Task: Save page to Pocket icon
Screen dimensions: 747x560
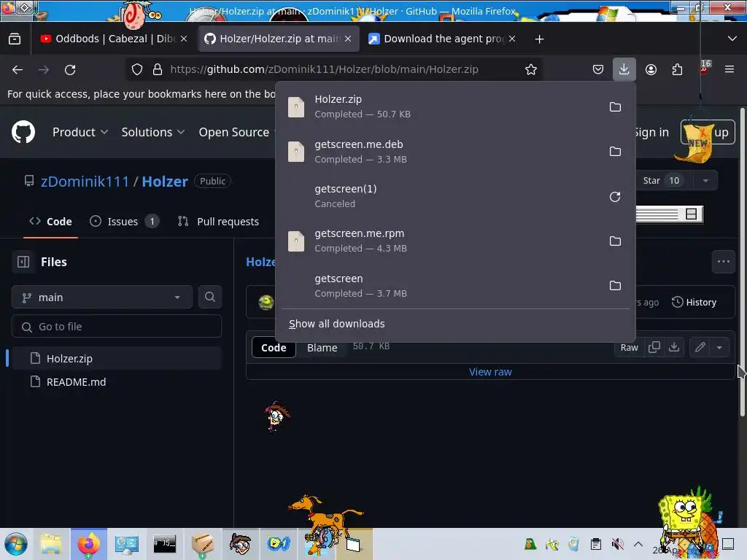Action: 598,69
